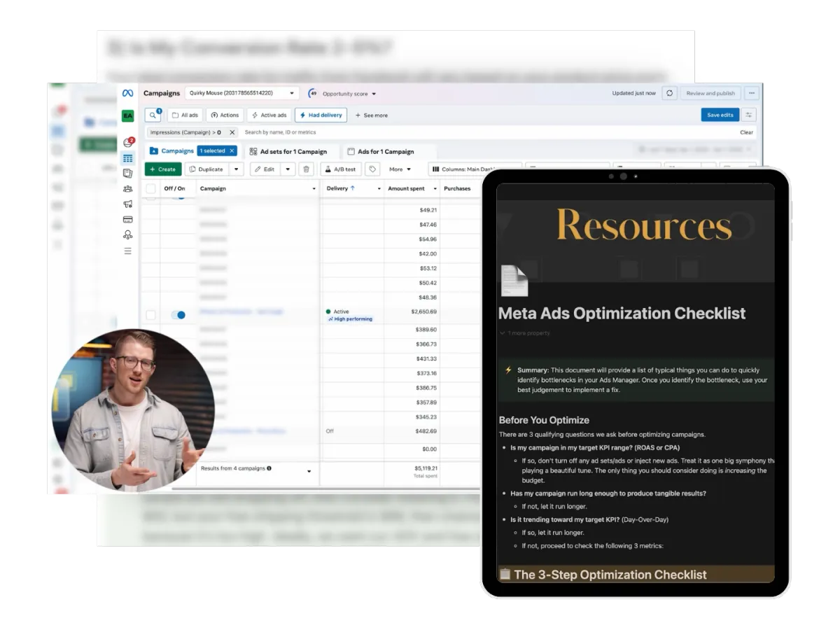Click the green Create button
This screenshot has height=630, width=840.
(163, 169)
